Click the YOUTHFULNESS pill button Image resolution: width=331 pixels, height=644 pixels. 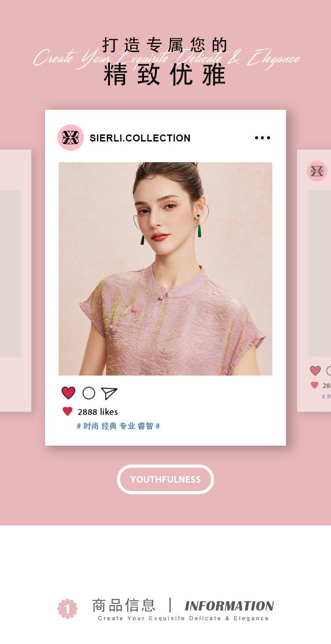[165, 479]
